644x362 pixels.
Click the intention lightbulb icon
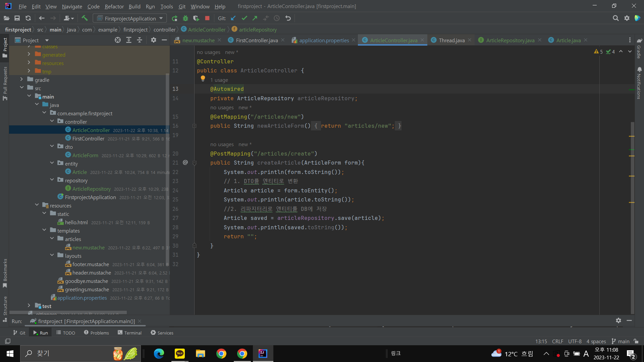click(203, 79)
